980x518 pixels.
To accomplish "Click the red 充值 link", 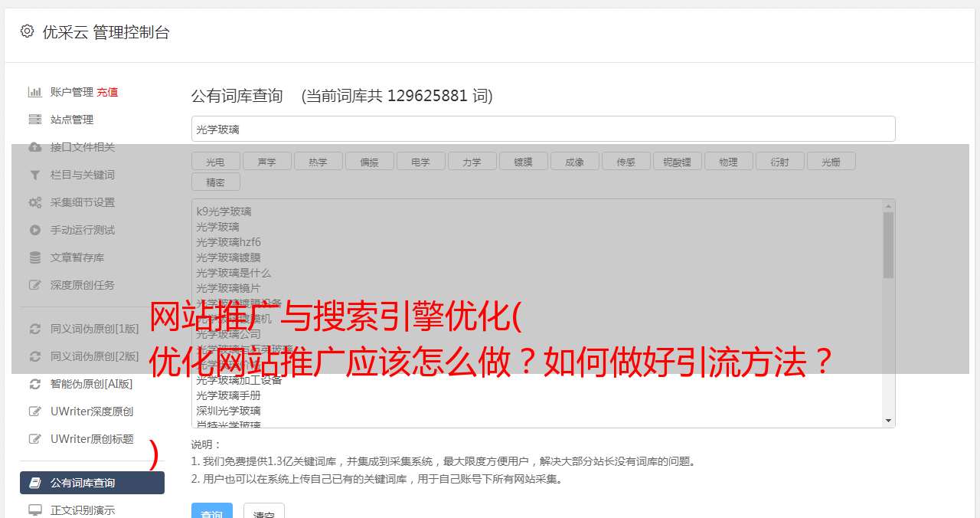I will coord(107,92).
